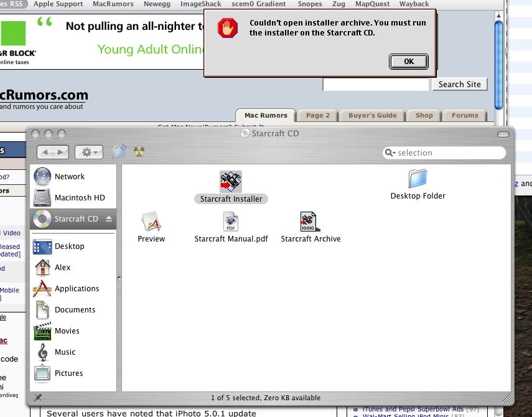The height and width of the screenshot is (417, 532).
Task: Click the New Folder toolbar icon
Action: click(119, 151)
